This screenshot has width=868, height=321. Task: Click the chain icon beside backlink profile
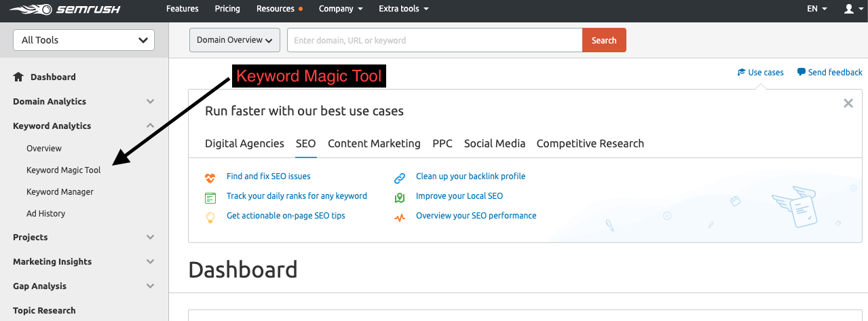400,178
